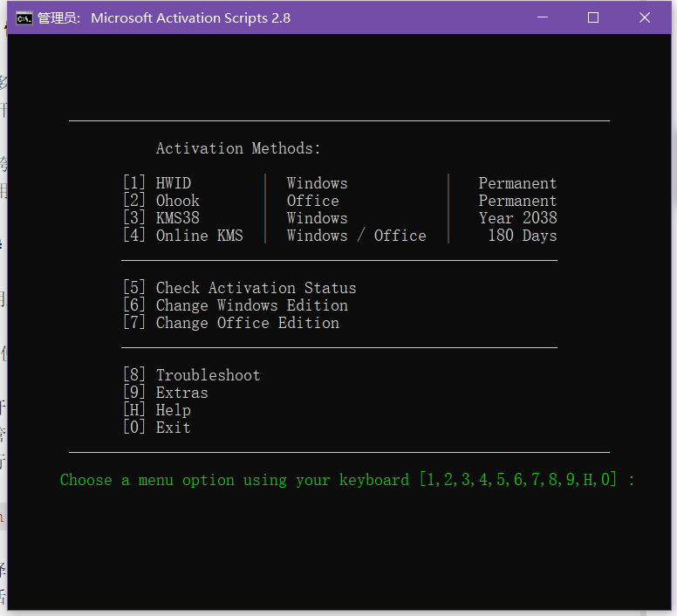The height and width of the screenshot is (616, 677).
Task: Minimize the Activation Scripts window
Action: click(x=541, y=17)
